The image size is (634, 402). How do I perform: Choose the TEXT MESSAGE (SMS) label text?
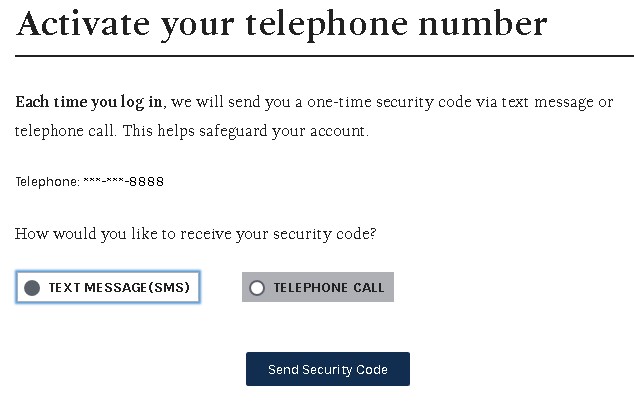pyautogui.click(x=119, y=288)
